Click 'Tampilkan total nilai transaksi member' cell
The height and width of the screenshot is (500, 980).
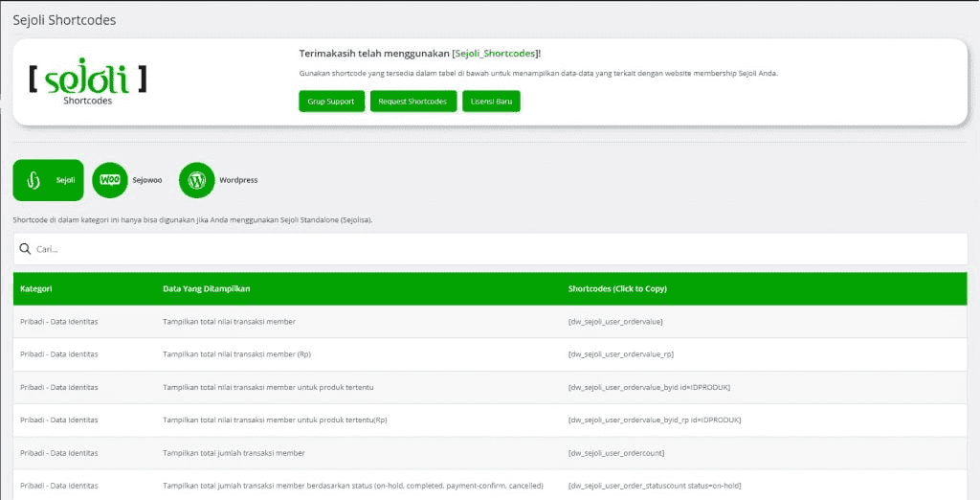(229, 322)
